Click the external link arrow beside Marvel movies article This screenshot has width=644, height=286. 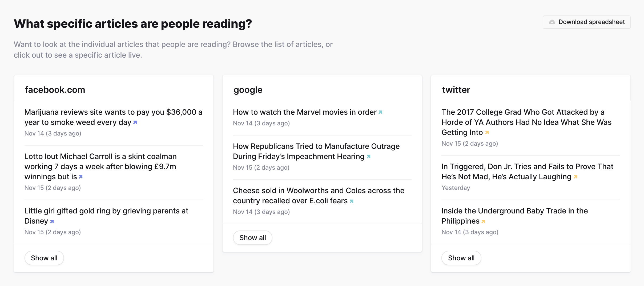tap(381, 112)
